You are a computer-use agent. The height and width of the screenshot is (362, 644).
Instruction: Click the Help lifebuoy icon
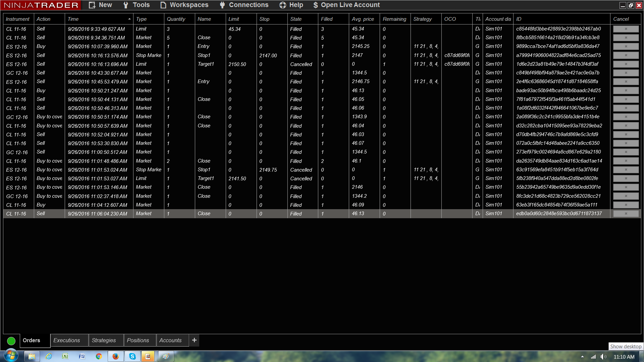283,5
